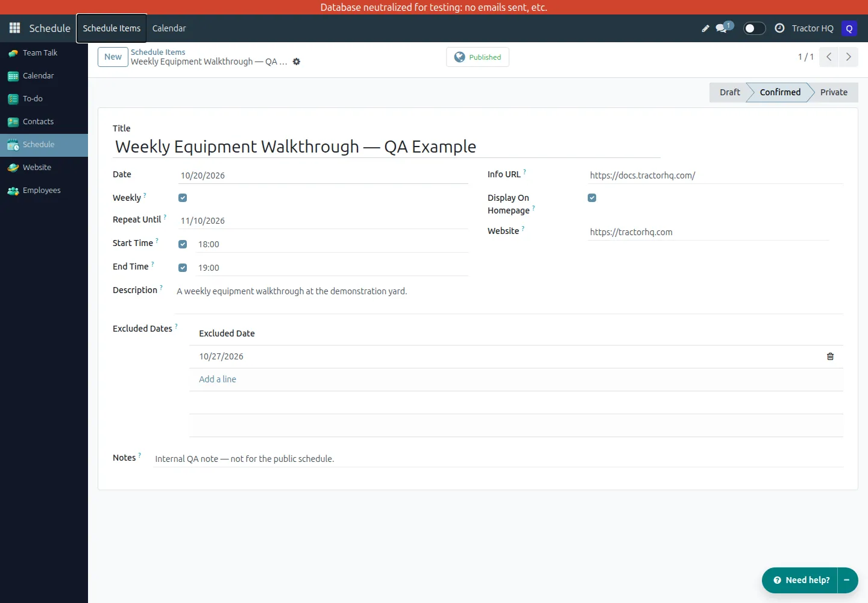Click the Description text field

tap(509, 299)
